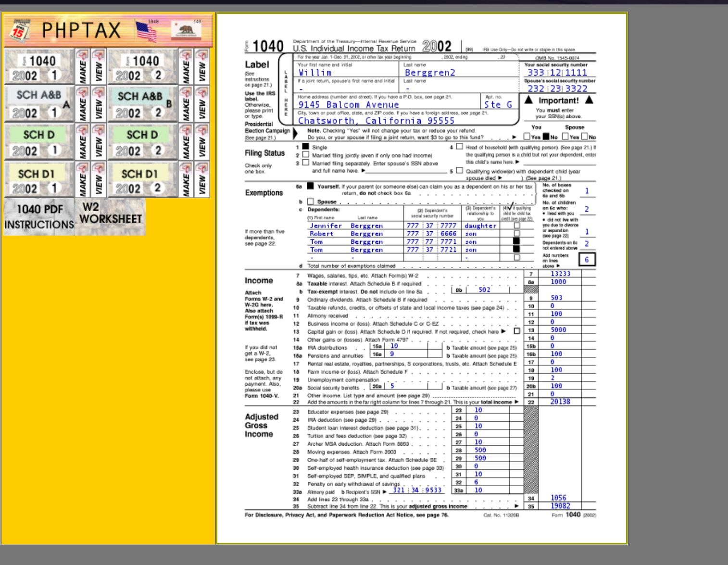Click VIEW icon for SCH A&B page 2

[x=202, y=104]
